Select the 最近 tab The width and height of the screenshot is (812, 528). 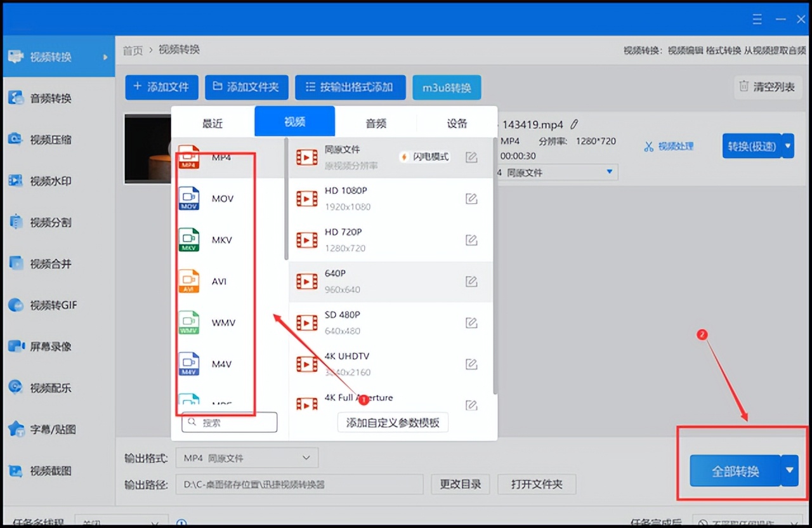[213, 121]
